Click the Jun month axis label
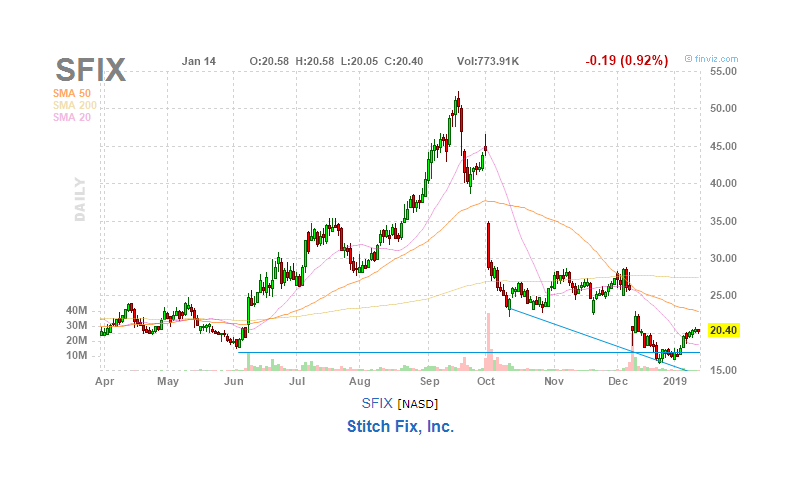The height and width of the screenshot is (487, 803). pos(234,382)
